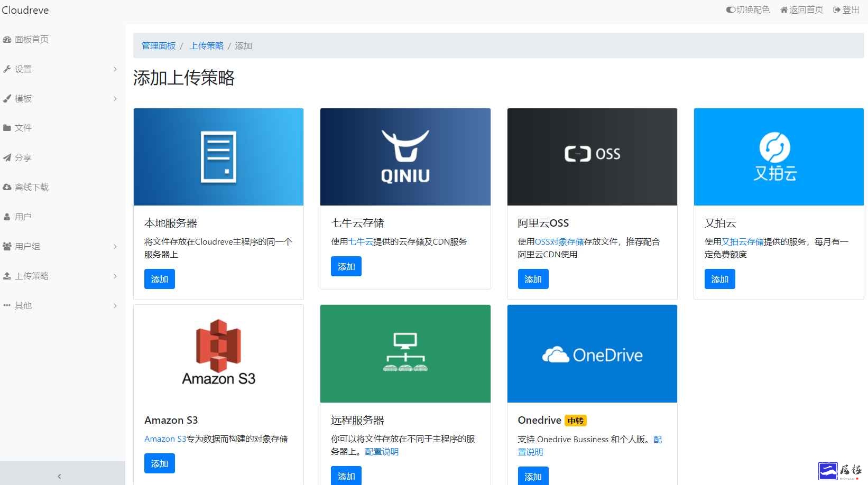Click the 添加 breadcrumb current item
The width and height of the screenshot is (868, 485).
pyautogui.click(x=244, y=46)
